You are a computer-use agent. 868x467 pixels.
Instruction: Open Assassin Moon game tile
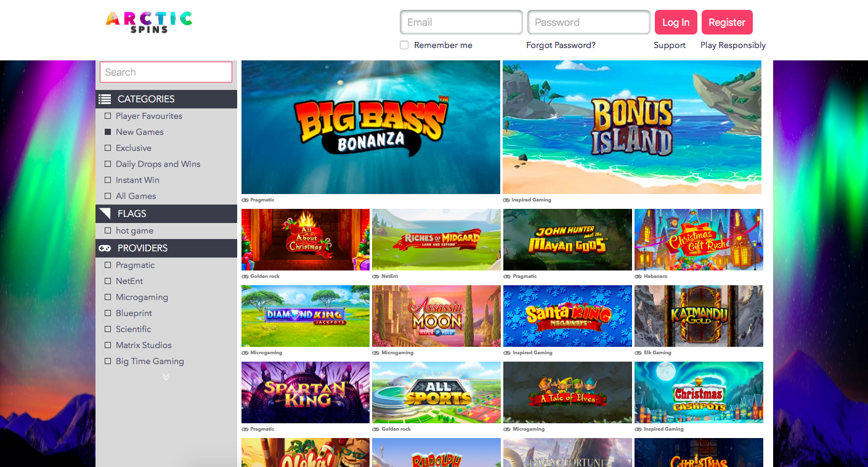point(436,316)
